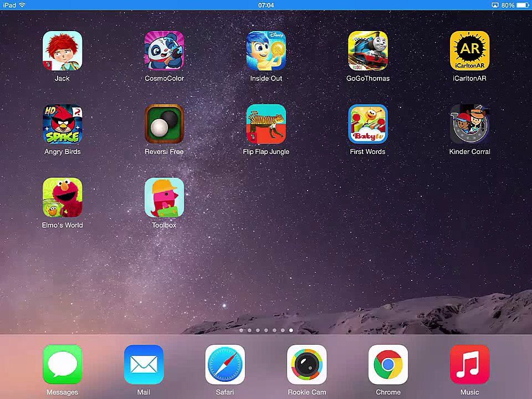Launch Flip Flap Jungle app
This screenshot has height=399, width=532.
click(266, 124)
